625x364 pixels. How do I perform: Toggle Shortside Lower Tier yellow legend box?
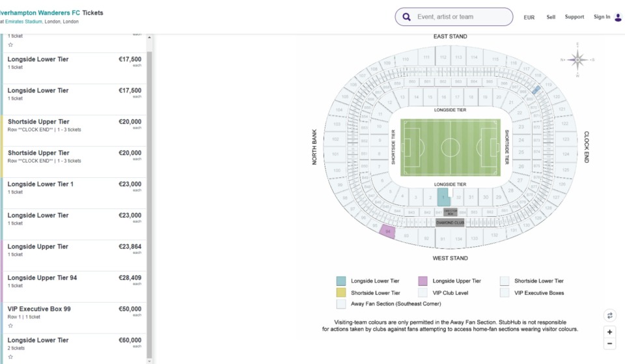[x=341, y=293]
